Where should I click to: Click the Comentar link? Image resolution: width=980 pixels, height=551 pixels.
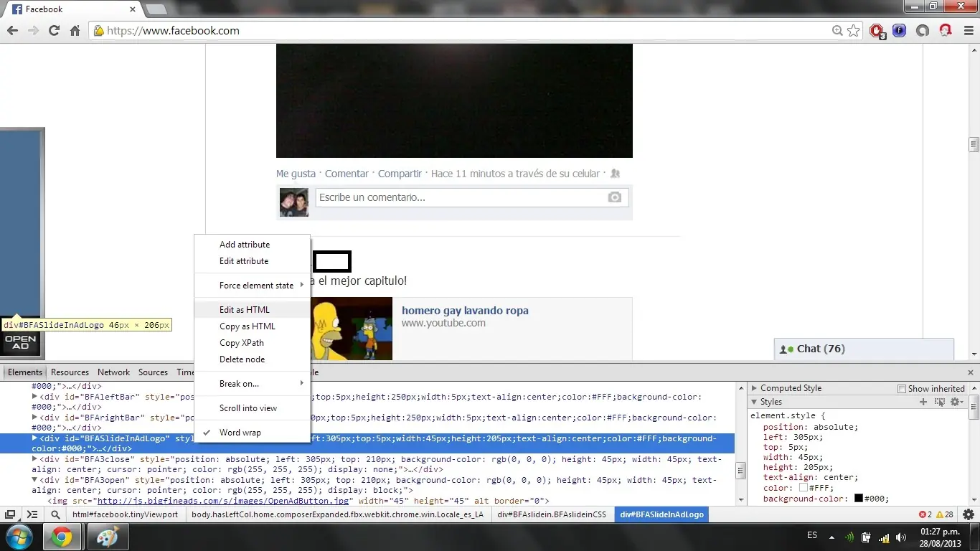[347, 174]
